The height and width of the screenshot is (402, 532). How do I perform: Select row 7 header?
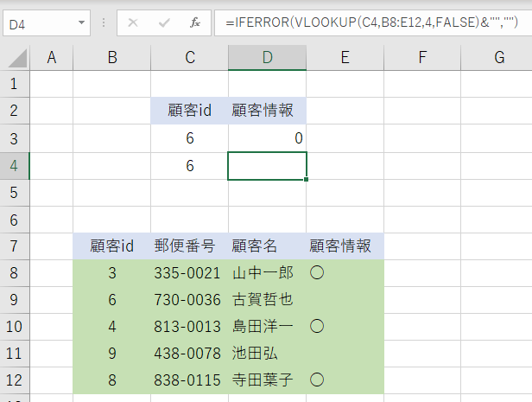14,246
